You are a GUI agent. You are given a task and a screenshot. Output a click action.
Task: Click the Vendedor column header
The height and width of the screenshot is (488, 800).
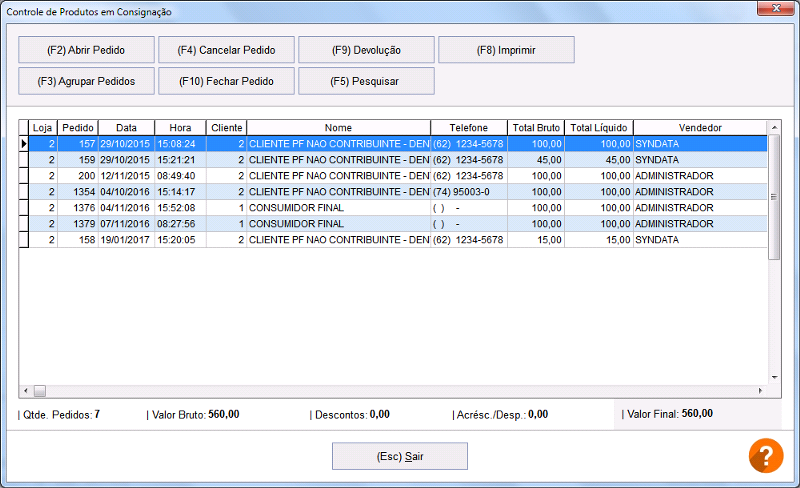click(700, 128)
